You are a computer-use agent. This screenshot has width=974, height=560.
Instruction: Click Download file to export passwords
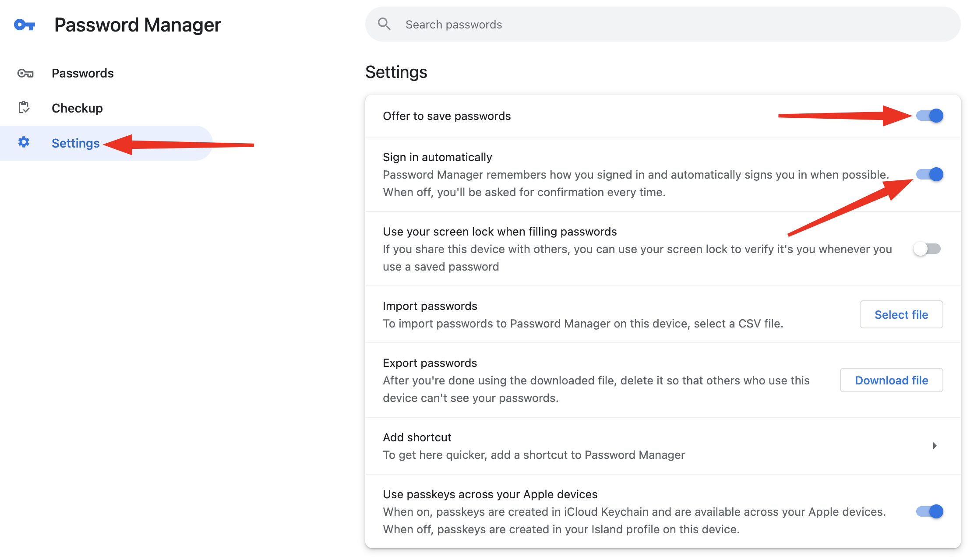coord(892,380)
